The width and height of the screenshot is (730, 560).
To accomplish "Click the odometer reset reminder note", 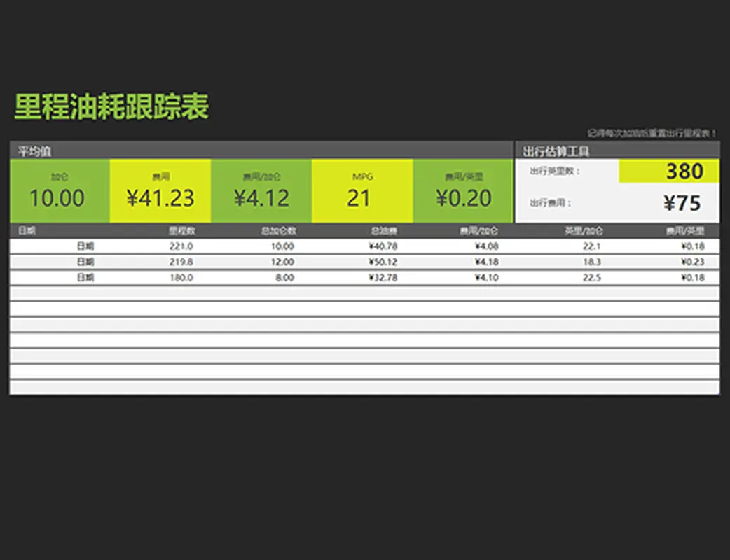I will click(652, 132).
